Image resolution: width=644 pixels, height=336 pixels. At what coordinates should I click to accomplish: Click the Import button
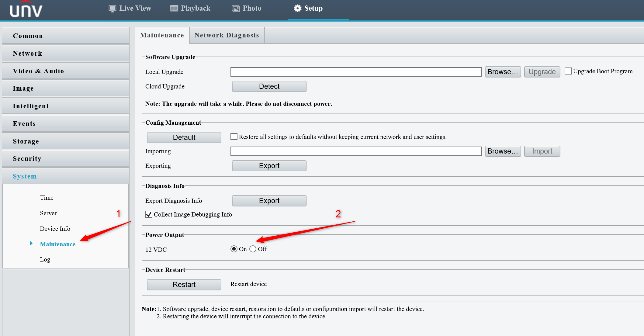[542, 151]
